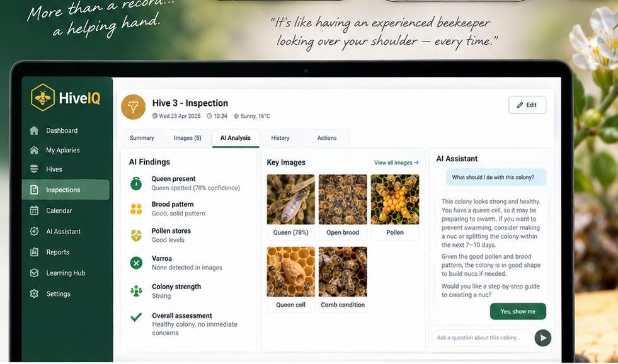Click the Hive 3 - Inspection title
Screen dimensions: 618x364
coord(190,103)
